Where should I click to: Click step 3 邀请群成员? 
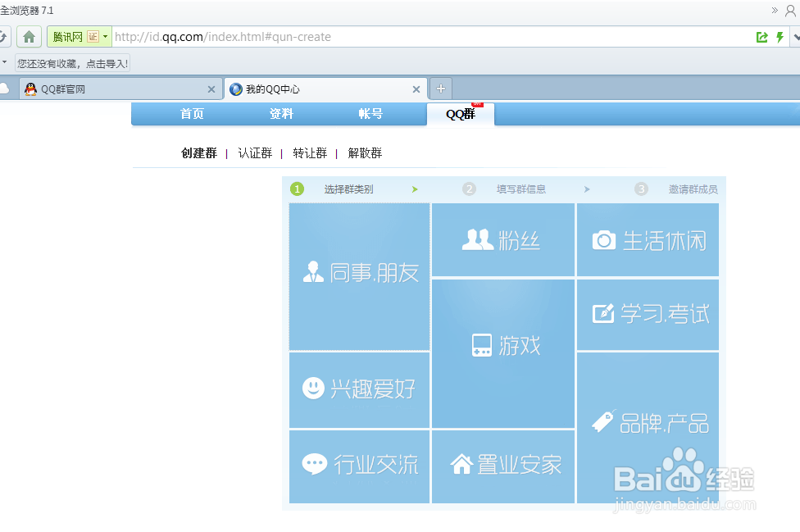click(693, 189)
